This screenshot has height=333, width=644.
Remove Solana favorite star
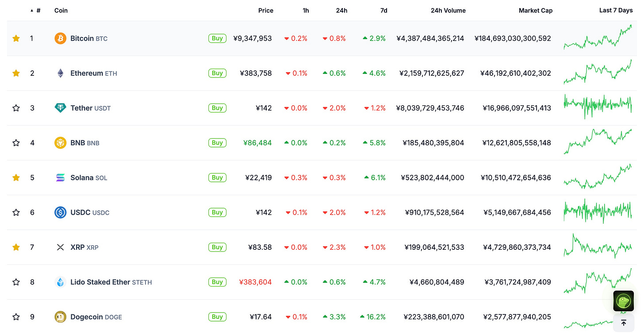coord(16,178)
